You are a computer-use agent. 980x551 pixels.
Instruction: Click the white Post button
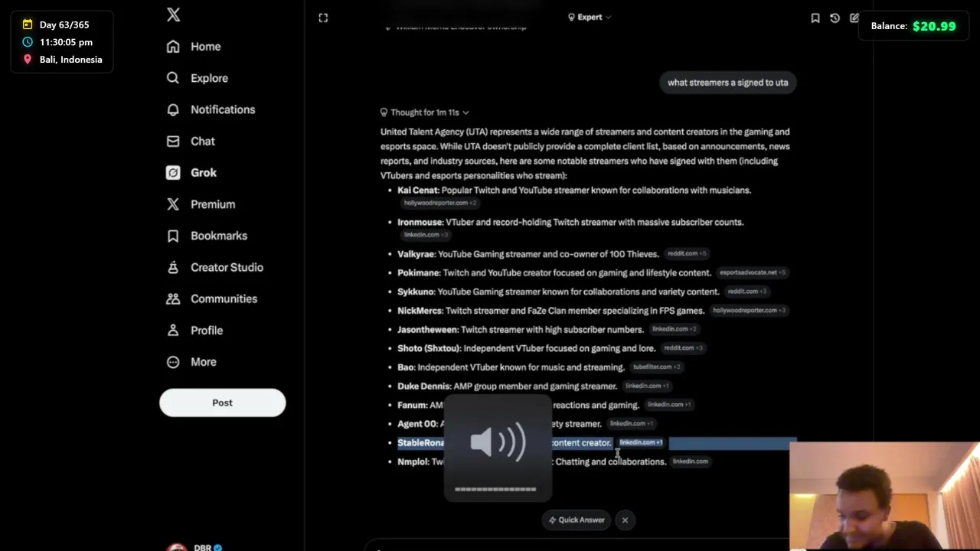[222, 403]
